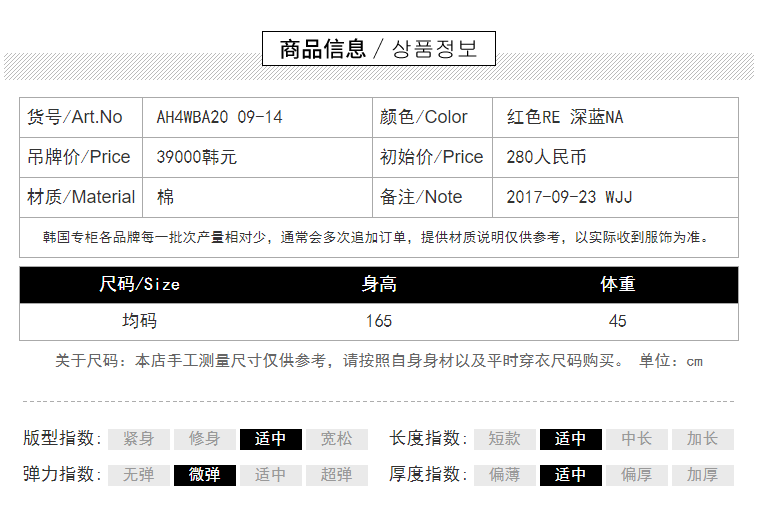Choose 加长 in length index
Viewport: 761px width, 515px height.
702,439
